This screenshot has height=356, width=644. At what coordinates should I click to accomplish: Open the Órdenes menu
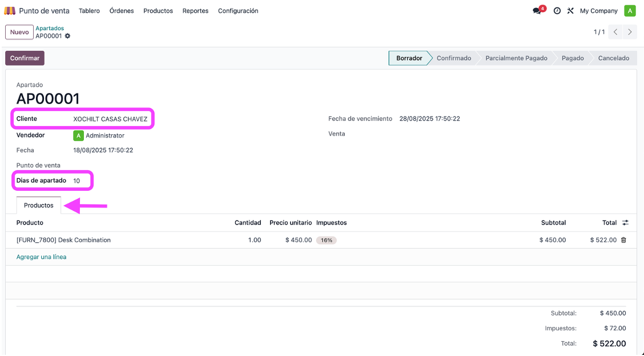tap(122, 11)
